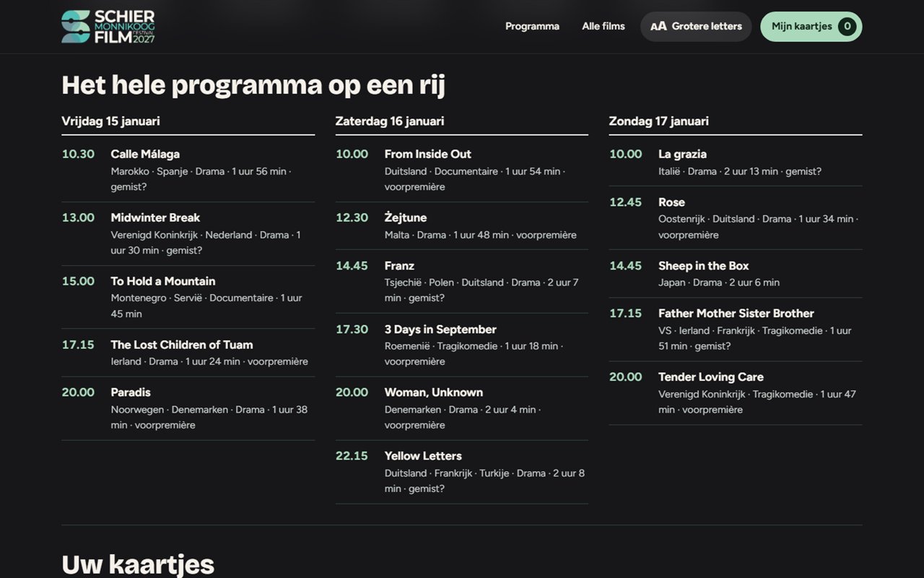Screen dimensions: 924x578
Task: Select Sheep in the Box
Action: [x=704, y=266]
